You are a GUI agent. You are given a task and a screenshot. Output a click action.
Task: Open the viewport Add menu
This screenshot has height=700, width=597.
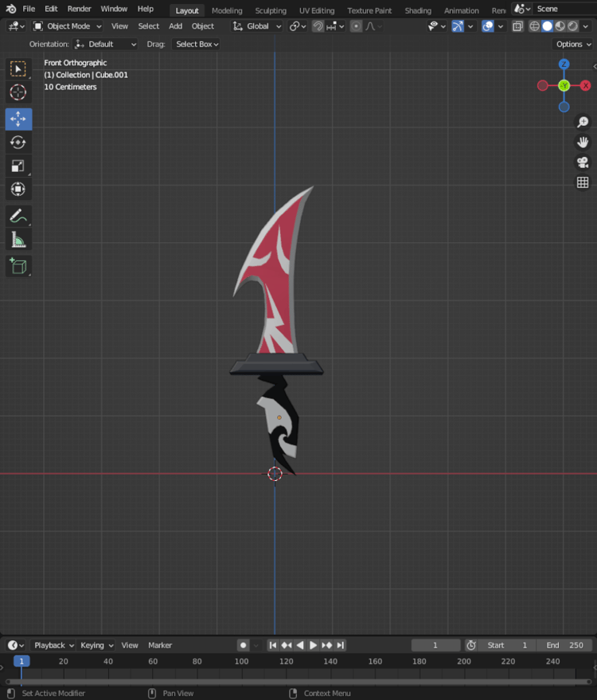(175, 26)
